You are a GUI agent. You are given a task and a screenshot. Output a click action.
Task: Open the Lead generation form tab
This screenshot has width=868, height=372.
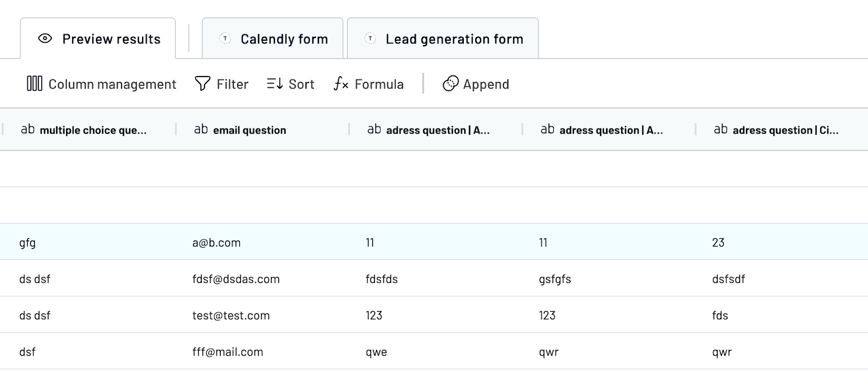pos(443,38)
